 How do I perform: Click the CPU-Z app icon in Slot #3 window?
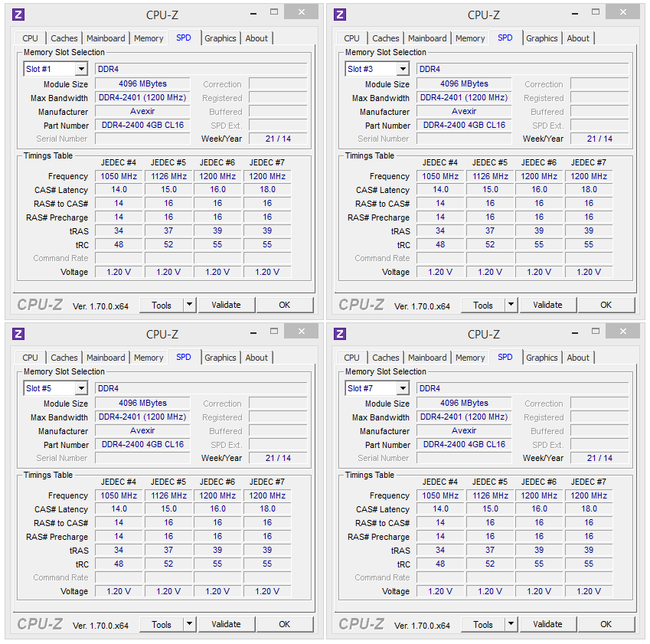(340, 15)
